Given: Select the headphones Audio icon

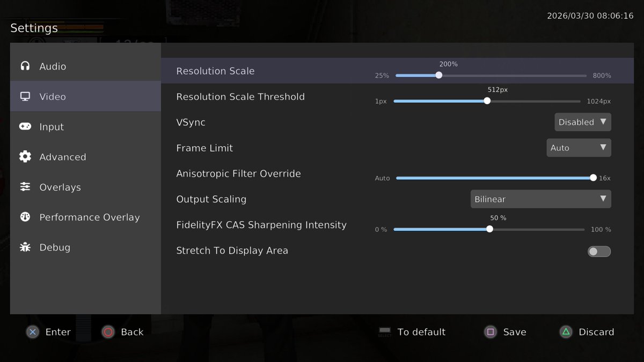Looking at the screenshot, I should click(x=25, y=66).
